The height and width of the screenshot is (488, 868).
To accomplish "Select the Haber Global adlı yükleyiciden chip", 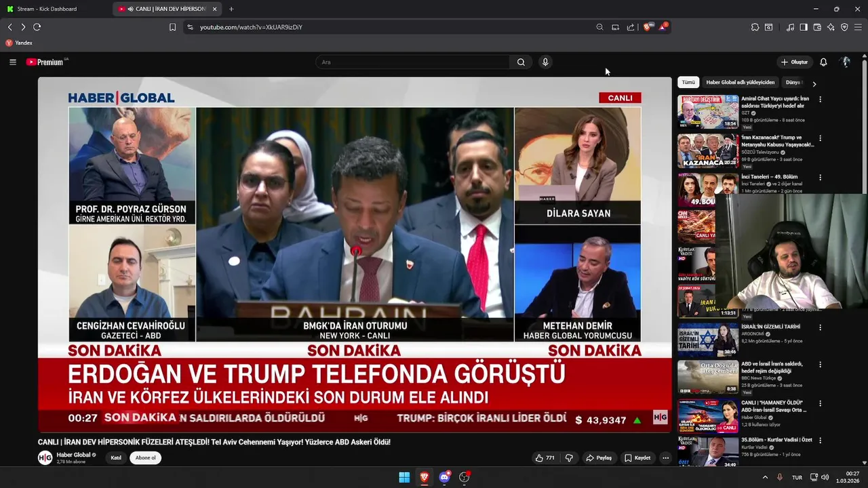I will 740,82.
